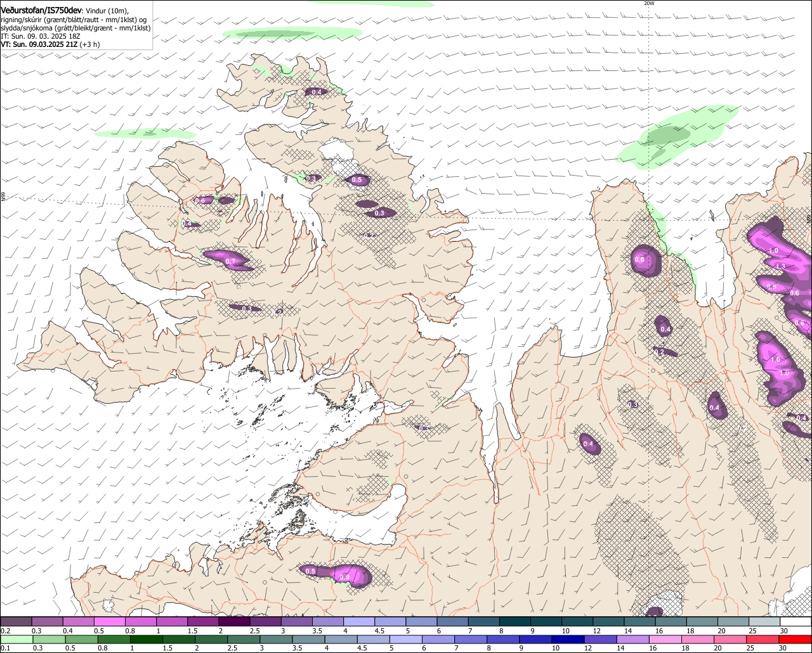Pick lower legend bright red swatch after 30
812x653 pixels.
click(796, 639)
